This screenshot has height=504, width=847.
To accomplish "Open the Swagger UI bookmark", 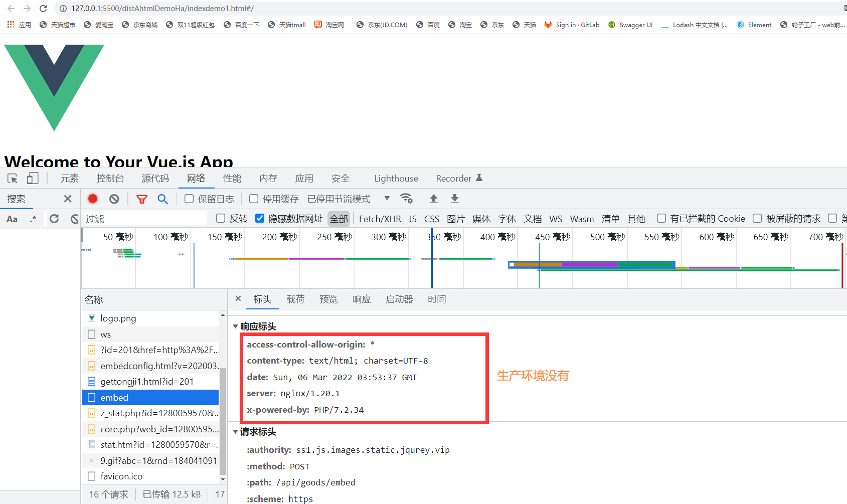I will (x=630, y=25).
